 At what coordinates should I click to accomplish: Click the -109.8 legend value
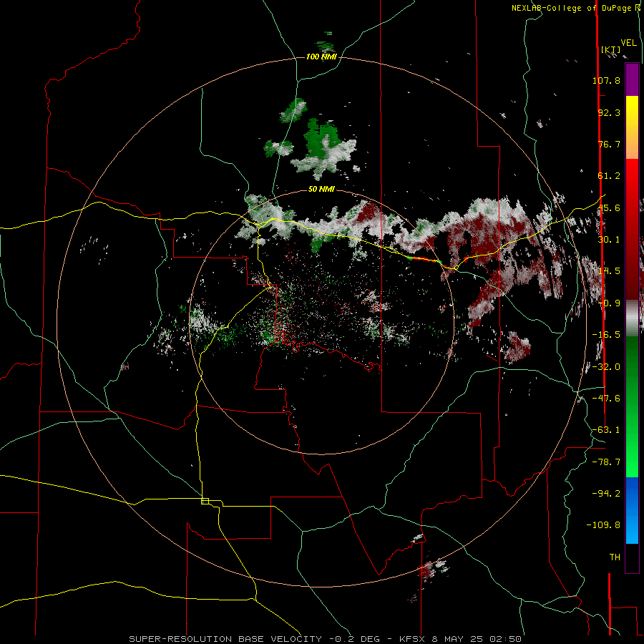pyautogui.click(x=603, y=525)
